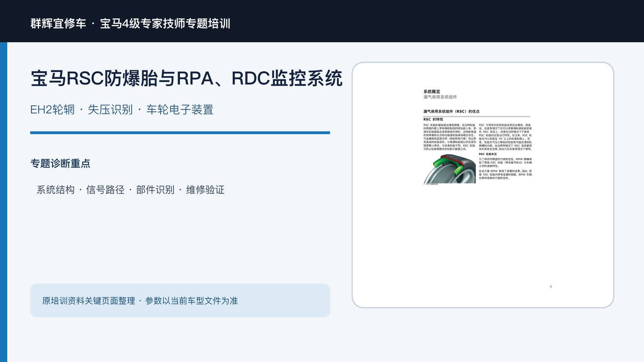Click the page number 5 on the document
The height and width of the screenshot is (362, 644).
coord(551,286)
